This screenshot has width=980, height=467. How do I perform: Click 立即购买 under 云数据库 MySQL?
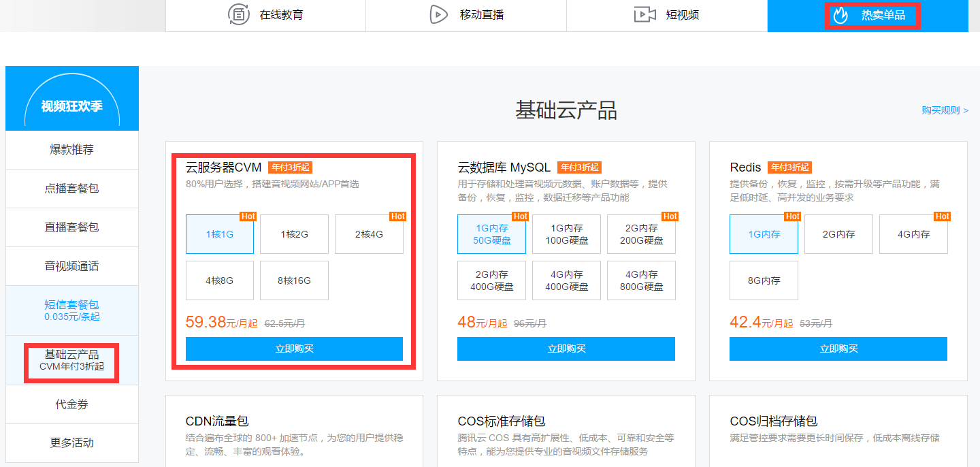click(566, 349)
